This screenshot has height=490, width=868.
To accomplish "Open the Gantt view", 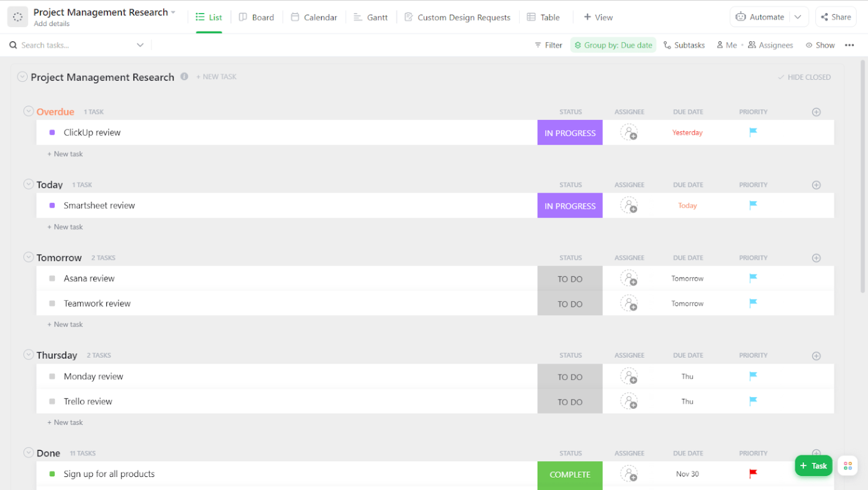I will tap(370, 17).
